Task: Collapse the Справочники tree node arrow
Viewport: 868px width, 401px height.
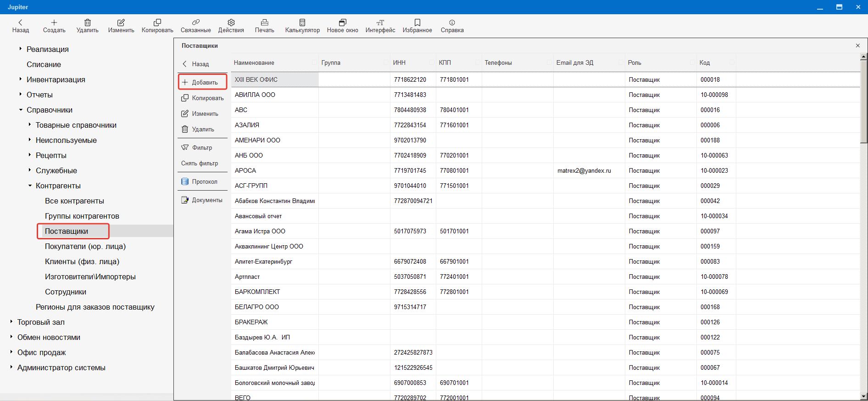Action: [21, 110]
